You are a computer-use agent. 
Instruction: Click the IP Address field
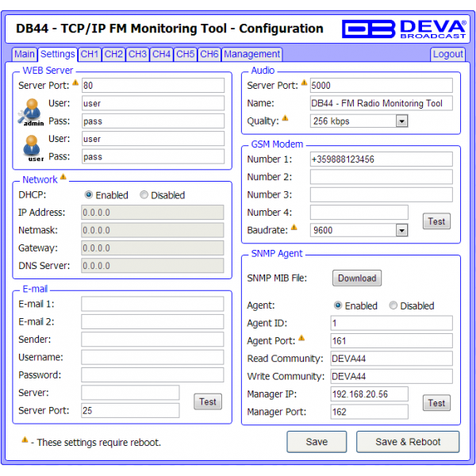point(152,212)
